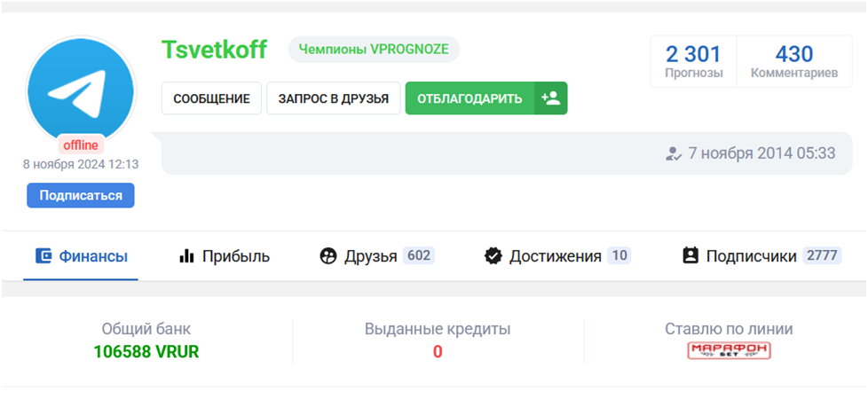Viewport: 868px width, 415px height.
Task: Click the offline status label
Action: (81, 145)
